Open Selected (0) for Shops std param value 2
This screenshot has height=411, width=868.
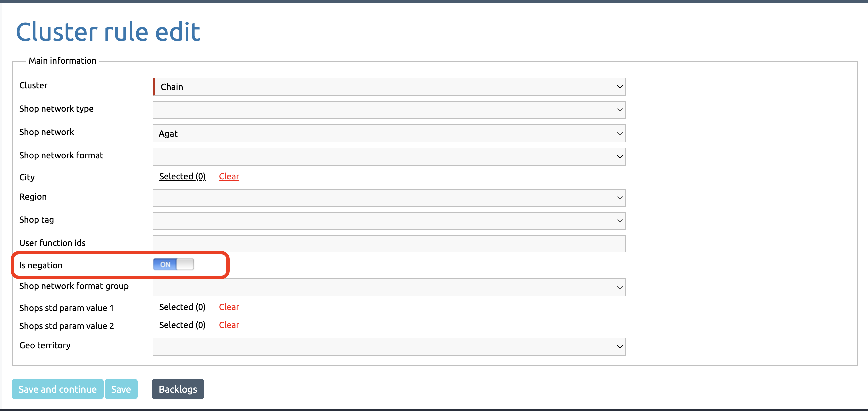coord(182,325)
